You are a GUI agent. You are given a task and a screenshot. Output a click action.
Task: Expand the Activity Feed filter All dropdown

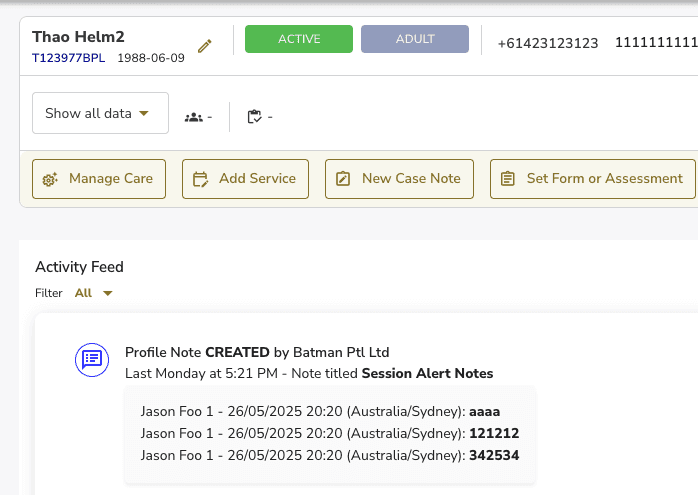93,293
